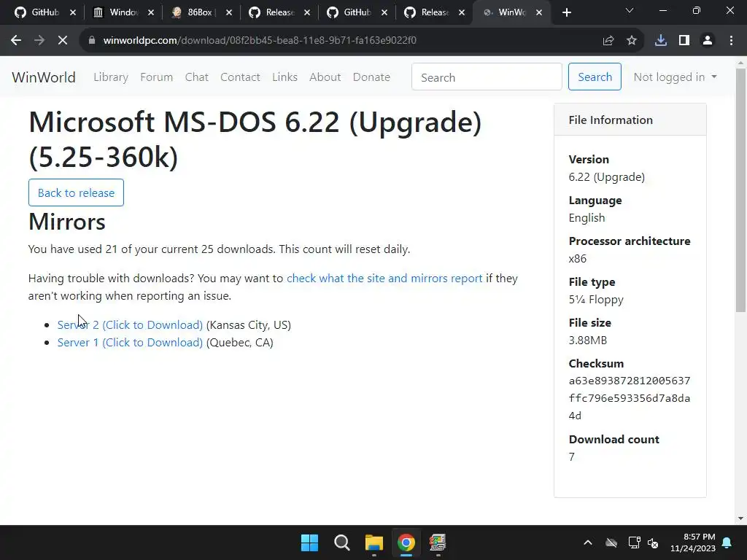747x560 pixels.
Task: Click the network display tray icon
Action: pyautogui.click(x=634, y=542)
